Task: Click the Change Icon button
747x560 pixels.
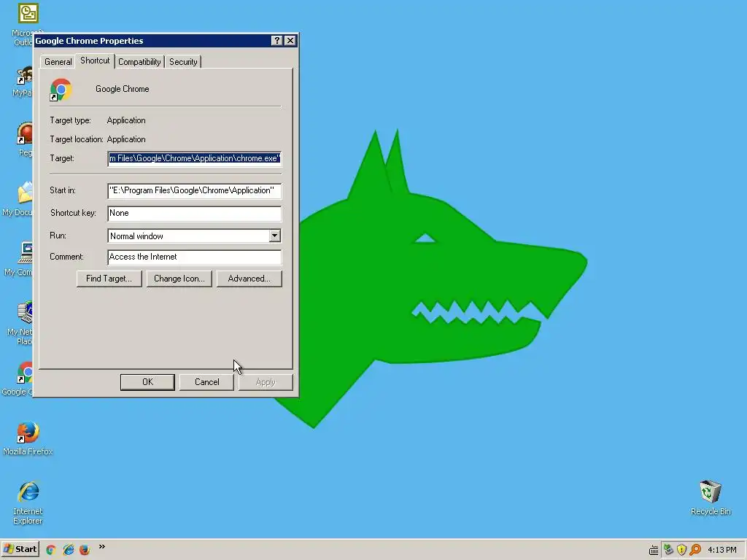Action: click(x=179, y=279)
